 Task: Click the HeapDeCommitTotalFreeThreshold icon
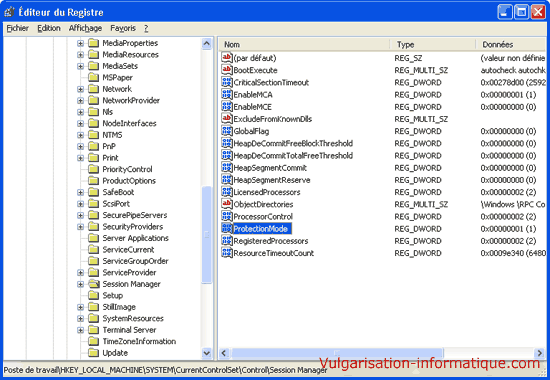pyautogui.click(x=227, y=155)
